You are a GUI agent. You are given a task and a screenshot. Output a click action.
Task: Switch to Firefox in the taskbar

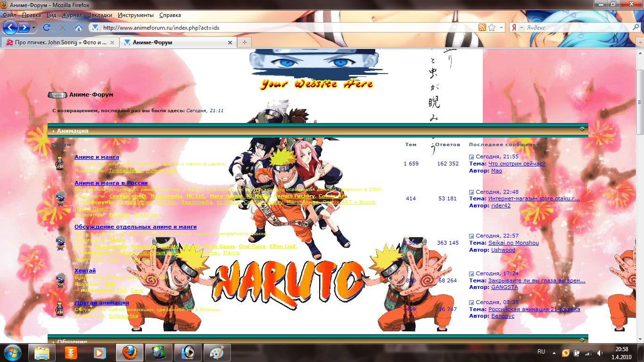(x=129, y=353)
